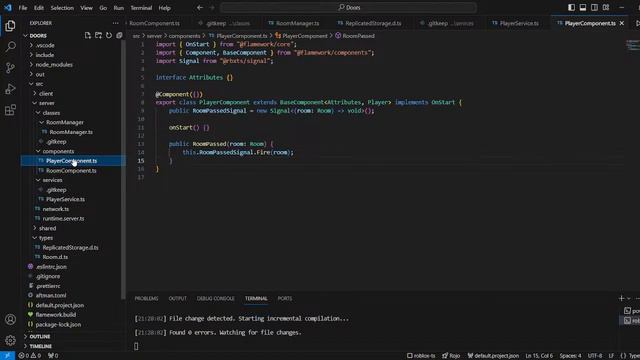Toggle Secondary Side Bar layout icon
The height and width of the screenshot is (360, 640).
pos(594,7)
